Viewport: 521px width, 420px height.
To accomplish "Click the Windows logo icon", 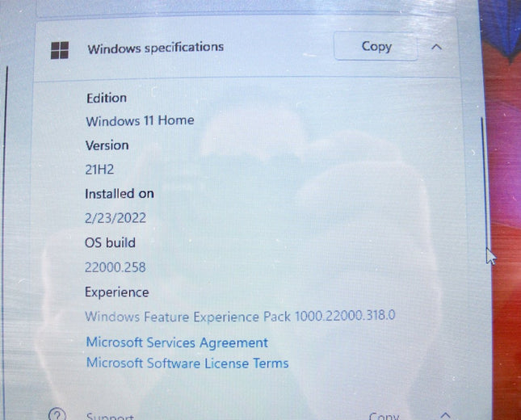I will click(60, 50).
